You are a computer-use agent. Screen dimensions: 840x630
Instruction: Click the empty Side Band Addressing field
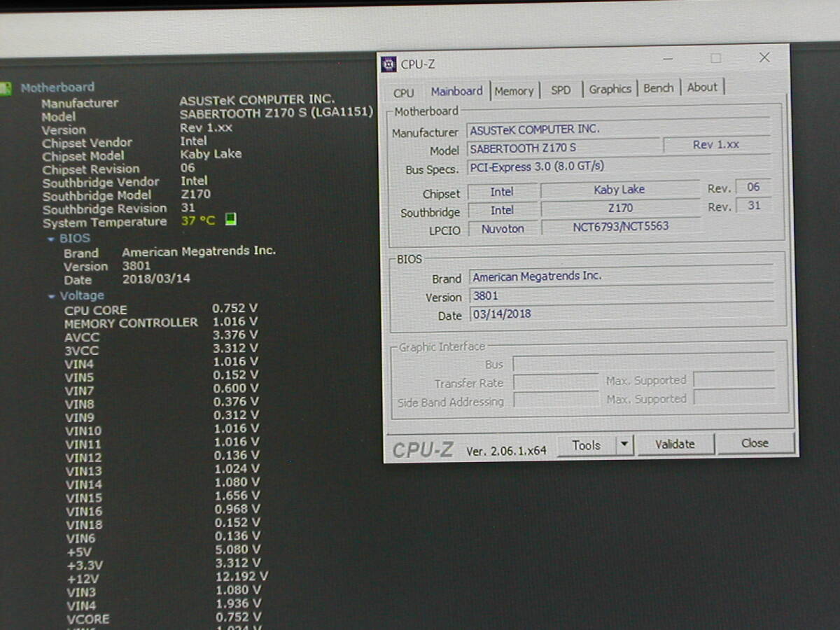(x=556, y=400)
